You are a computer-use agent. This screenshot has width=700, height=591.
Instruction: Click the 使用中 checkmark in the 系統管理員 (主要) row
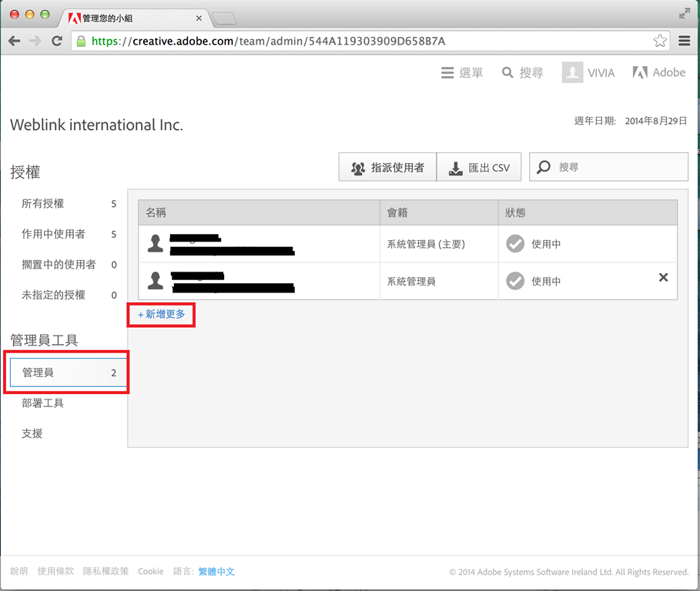(x=515, y=243)
